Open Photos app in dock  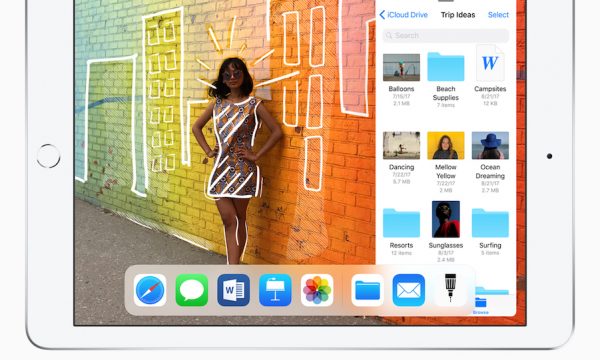pyautogui.click(x=317, y=290)
